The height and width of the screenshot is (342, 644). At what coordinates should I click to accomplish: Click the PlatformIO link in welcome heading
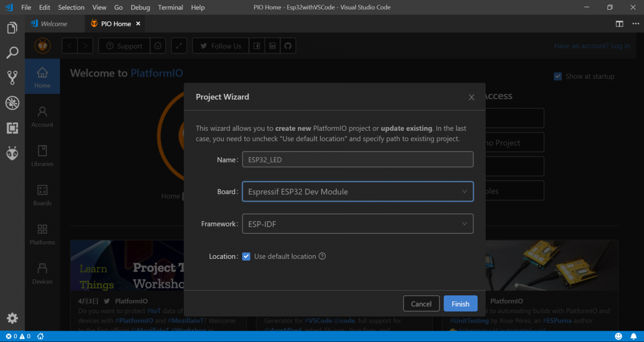coord(157,73)
